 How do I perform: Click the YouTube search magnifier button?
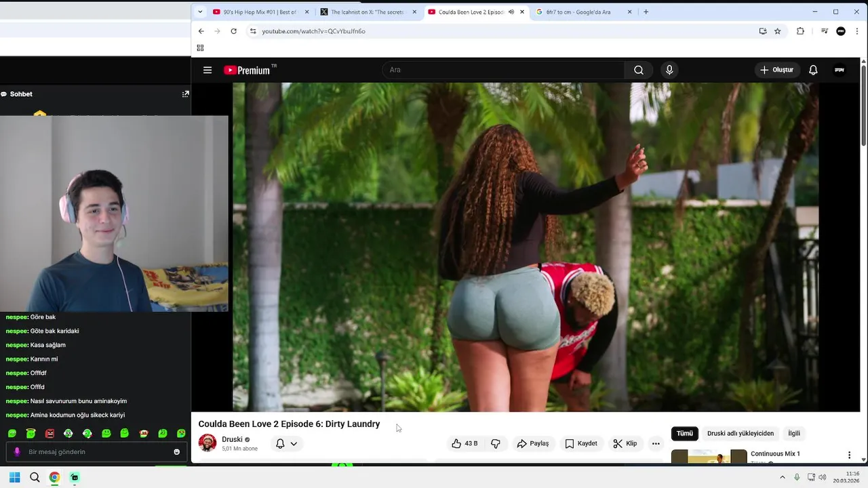639,70
